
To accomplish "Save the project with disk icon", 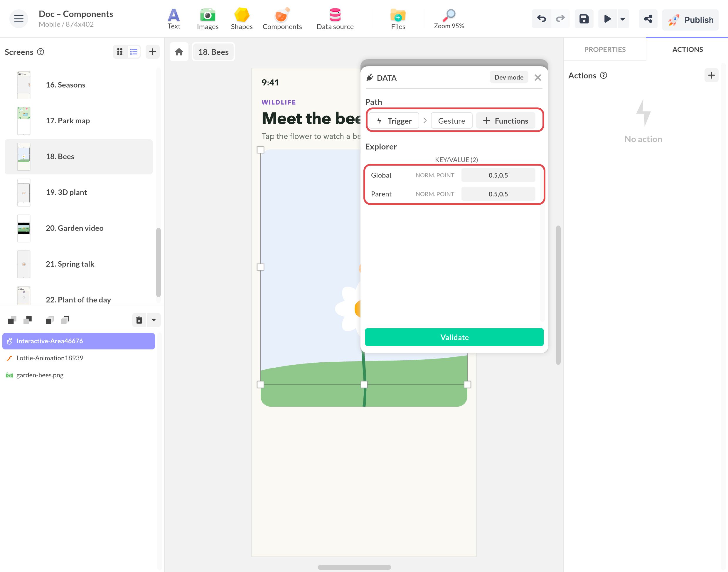I will [584, 19].
